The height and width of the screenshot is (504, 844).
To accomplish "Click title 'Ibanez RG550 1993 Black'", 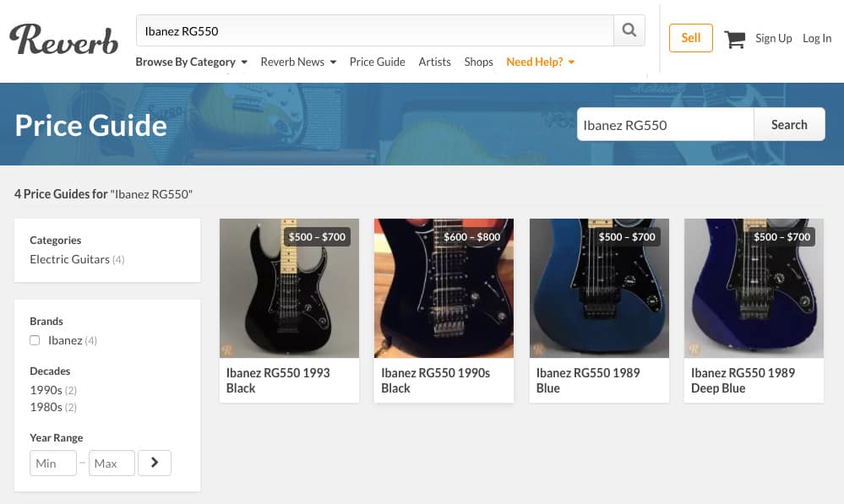I will [x=278, y=380].
